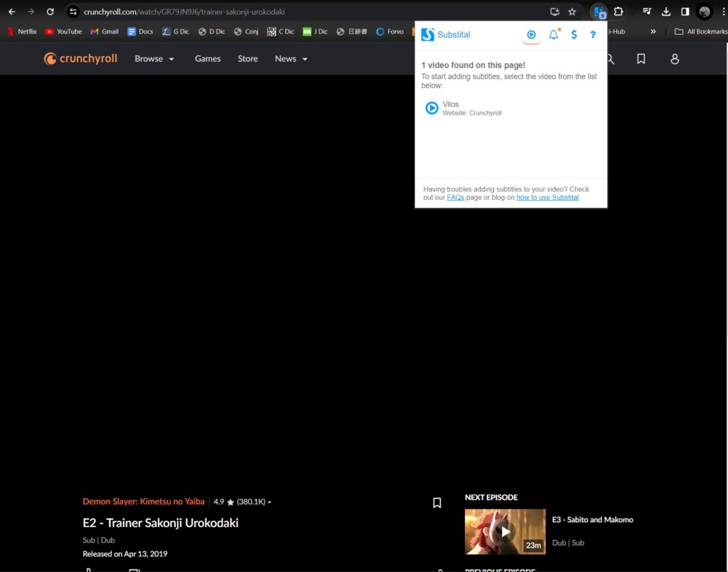Bookmark the page with the browser star

click(572, 11)
